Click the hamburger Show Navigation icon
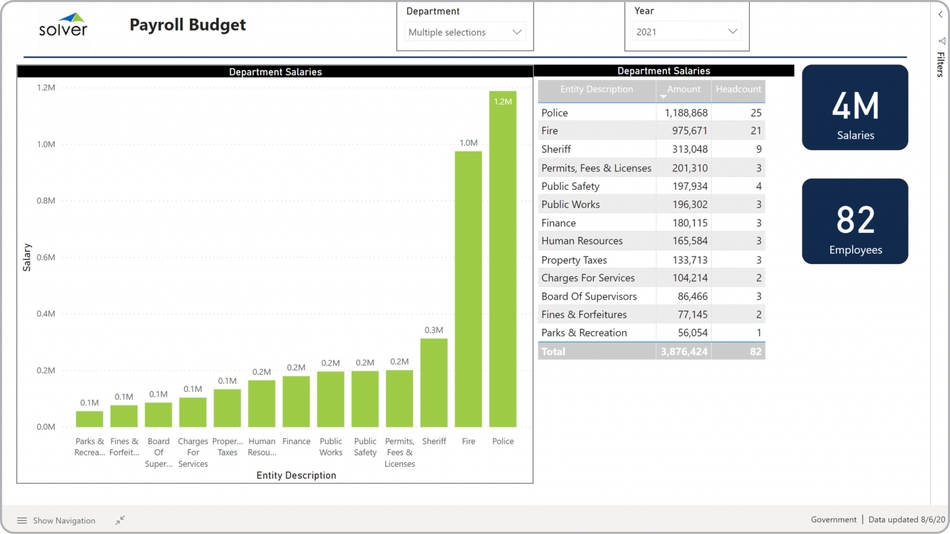This screenshot has width=950, height=534. (x=22, y=521)
